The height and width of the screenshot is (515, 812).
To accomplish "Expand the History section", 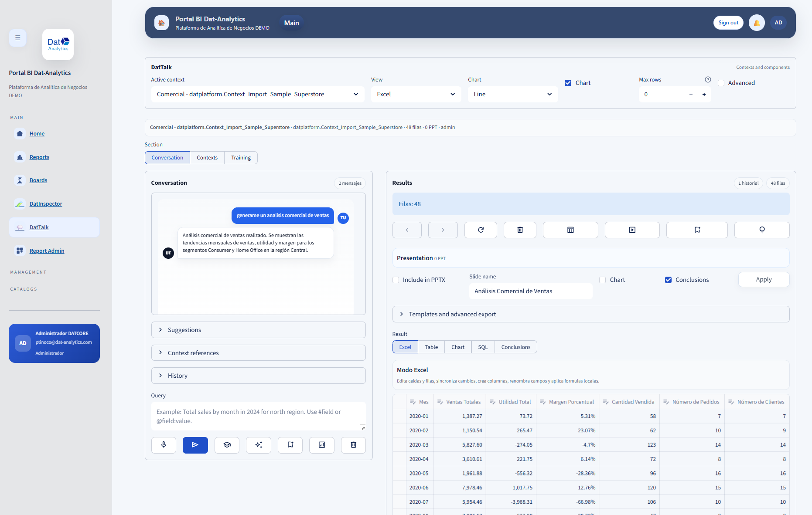I will [258, 376].
